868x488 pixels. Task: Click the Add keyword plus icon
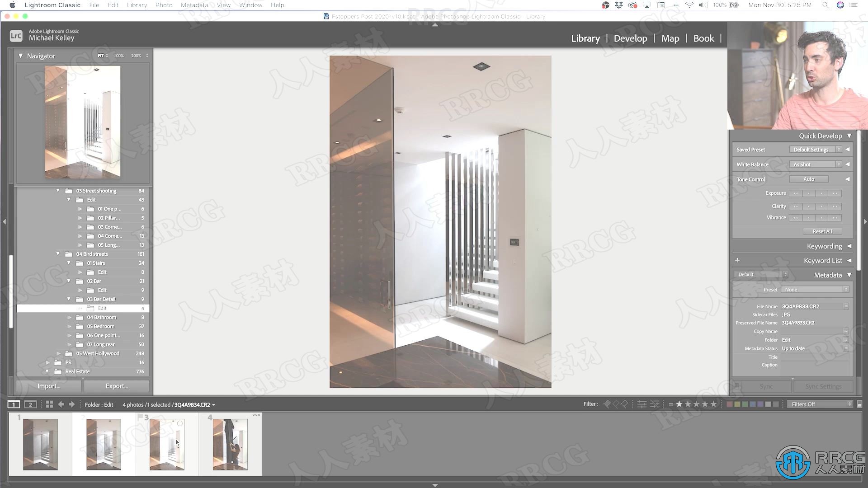click(x=737, y=260)
